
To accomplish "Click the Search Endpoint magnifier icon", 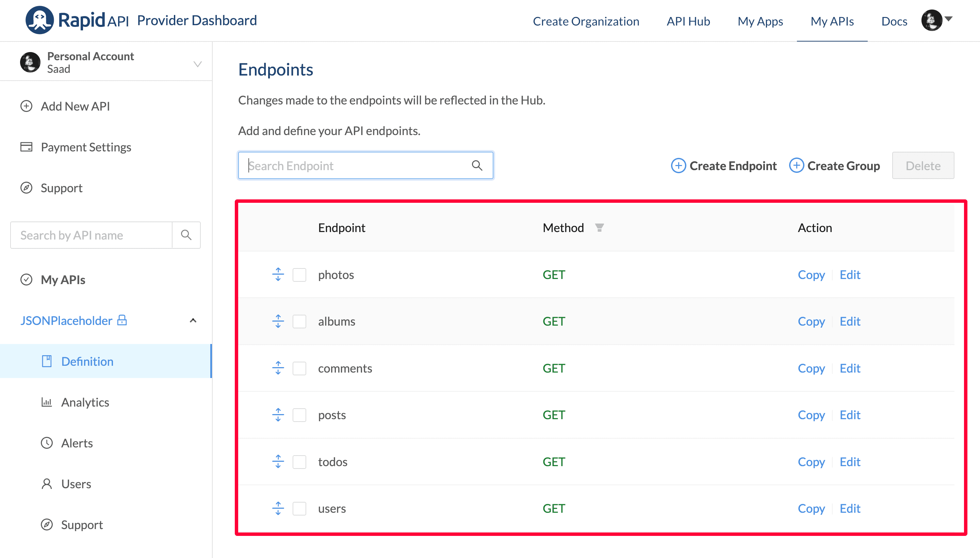I will pyautogui.click(x=477, y=166).
